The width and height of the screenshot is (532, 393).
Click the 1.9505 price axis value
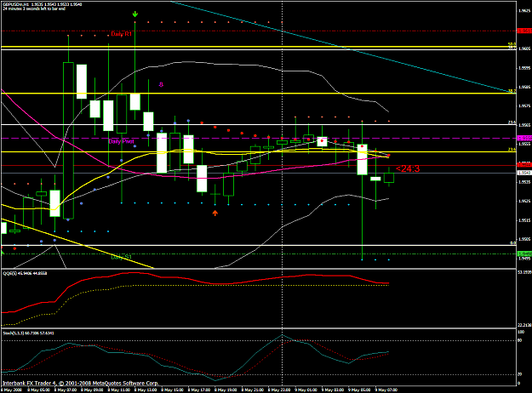[x=524, y=239]
